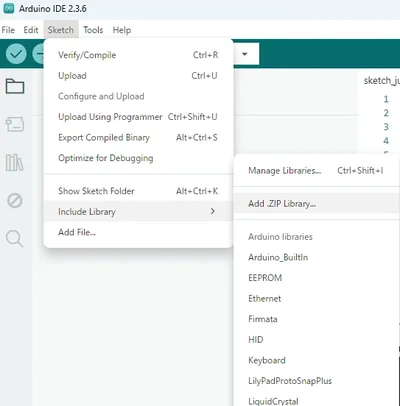Open the Library Manager sidebar icon

click(15, 163)
